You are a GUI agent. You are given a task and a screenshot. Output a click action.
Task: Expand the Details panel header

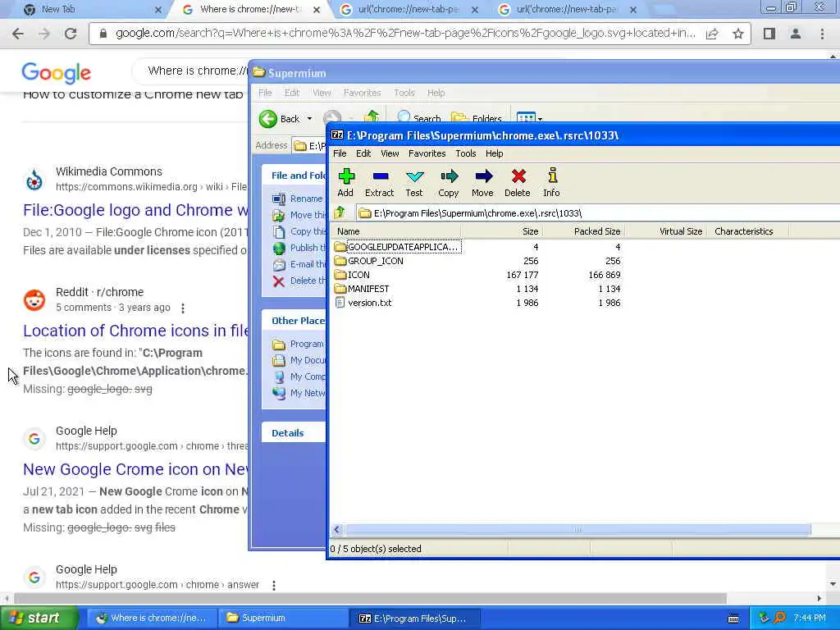[294, 433]
